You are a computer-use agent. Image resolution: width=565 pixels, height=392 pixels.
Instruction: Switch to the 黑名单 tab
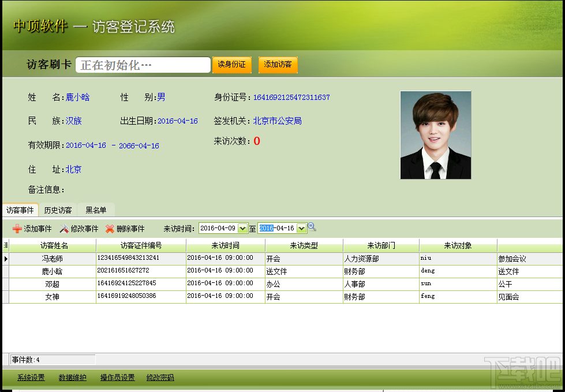tap(96, 210)
